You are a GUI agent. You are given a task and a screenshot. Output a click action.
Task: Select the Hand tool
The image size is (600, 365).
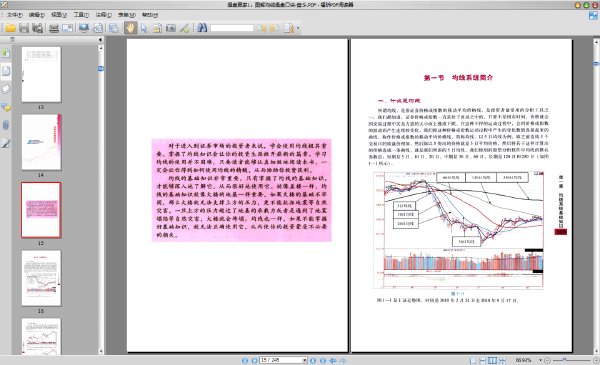click(x=130, y=28)
